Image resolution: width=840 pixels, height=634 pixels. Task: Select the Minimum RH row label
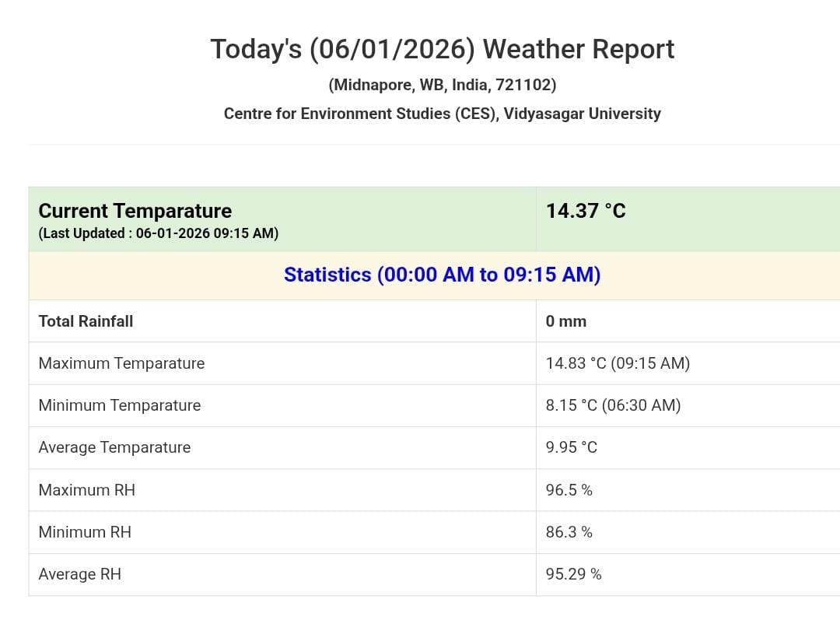pyautogui.click(x=85, y=532)
